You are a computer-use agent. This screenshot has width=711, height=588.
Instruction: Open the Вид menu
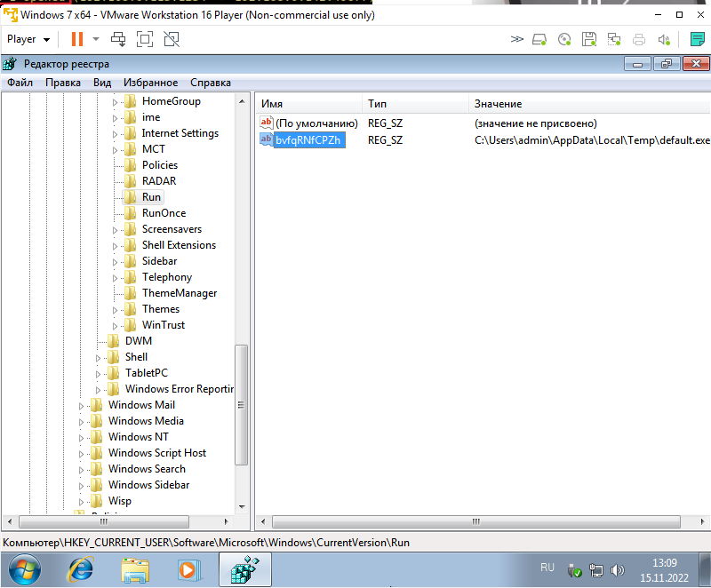pyautogui.click(x=102, y=83)
